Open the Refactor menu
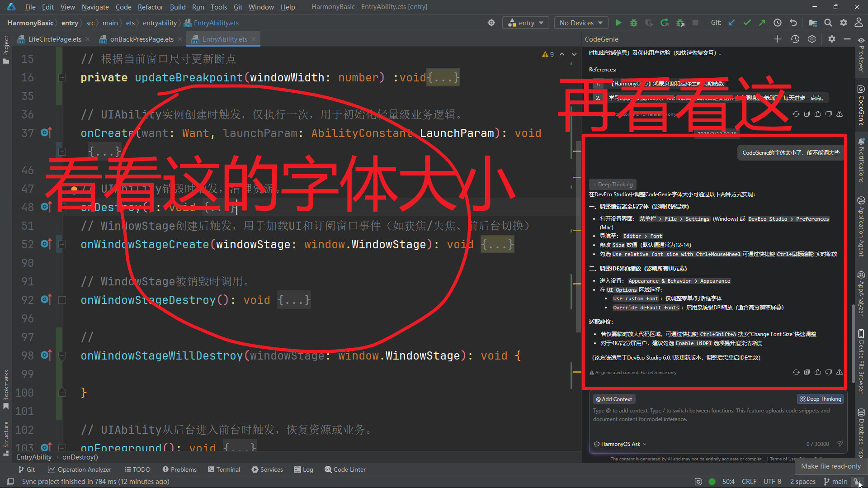This screenshot has width=868, height=488. pos(150,7)
